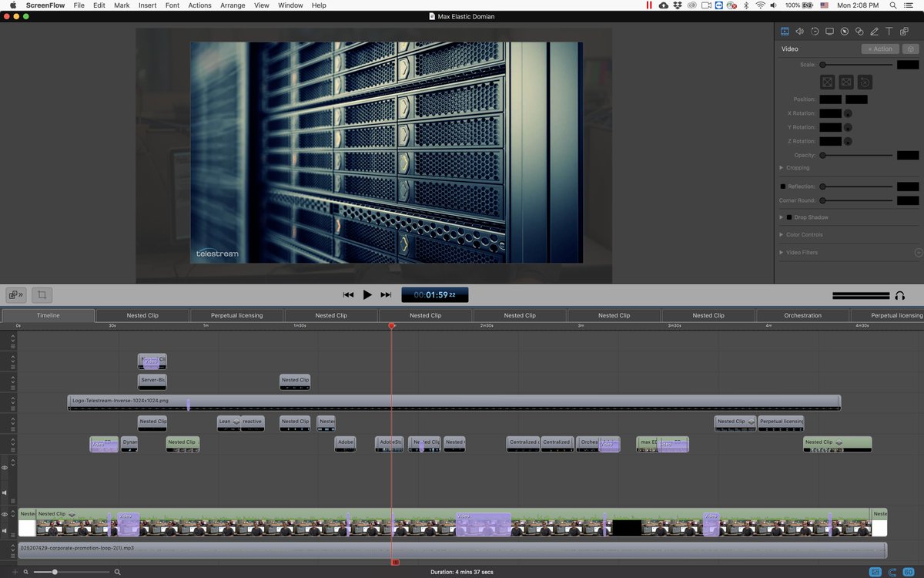The image size is (924, 578).
Task: Enable the Reflection checkbox
Action: [x=783, y=187]
